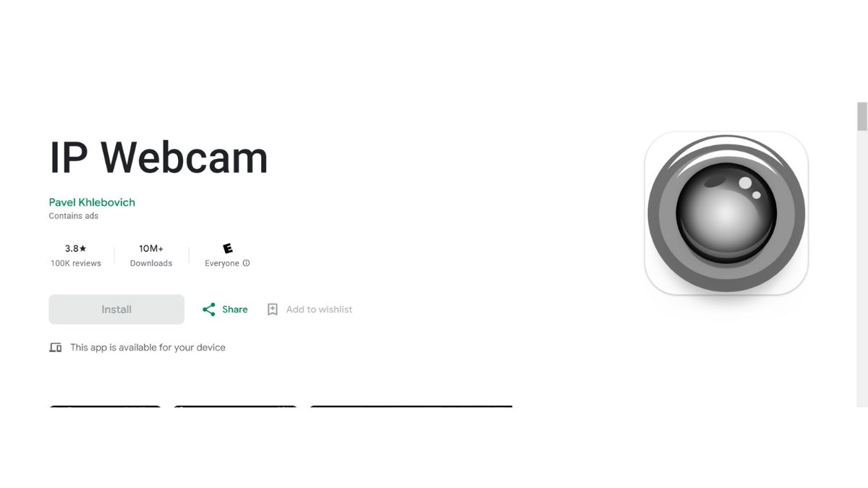Select the Share text label

click(235, 309)
